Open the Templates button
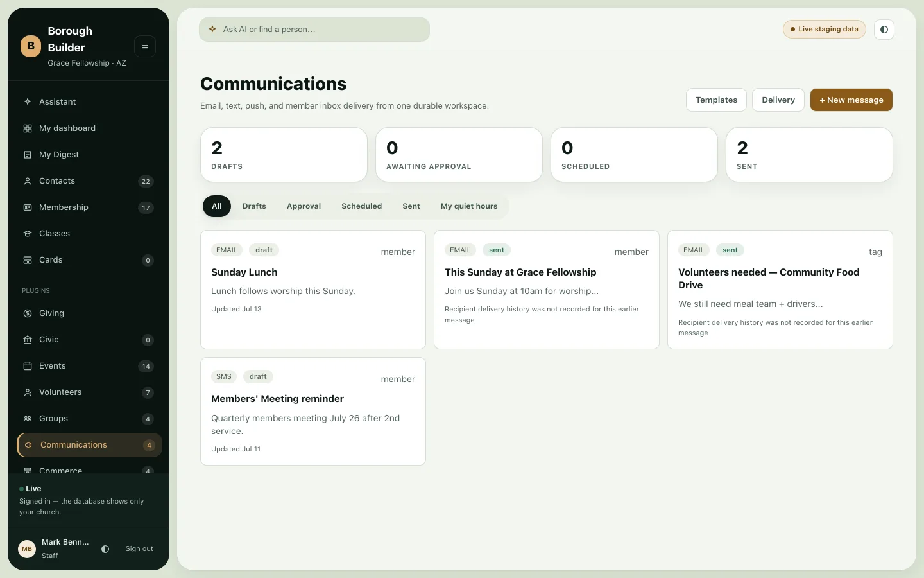Viewport: 924px width, 578px height. [716, 100]
